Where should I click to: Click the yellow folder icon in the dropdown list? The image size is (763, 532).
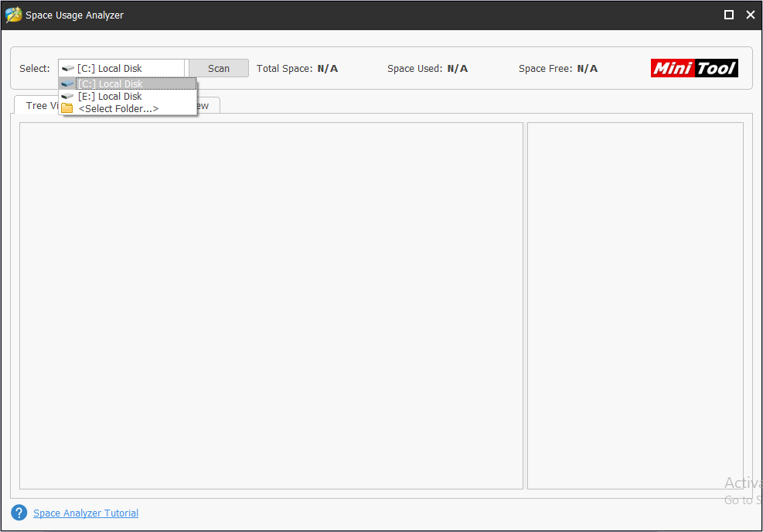click(x=67, y=108)
